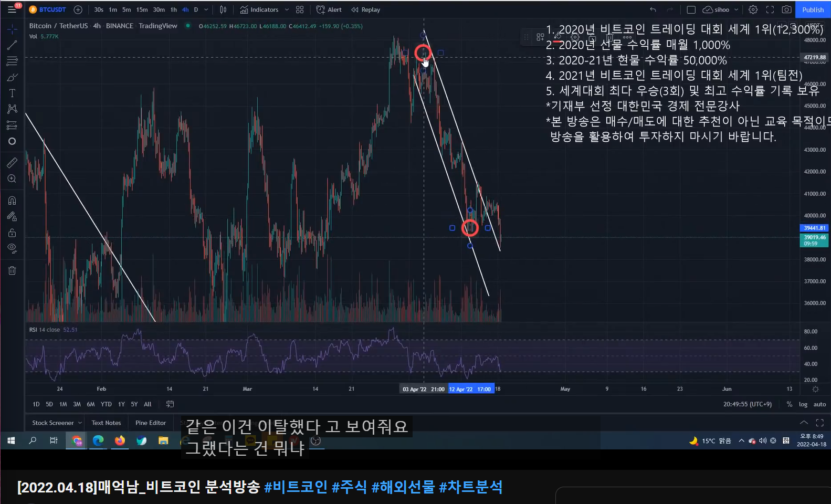Open the Windows Start menu

(10, 440)
